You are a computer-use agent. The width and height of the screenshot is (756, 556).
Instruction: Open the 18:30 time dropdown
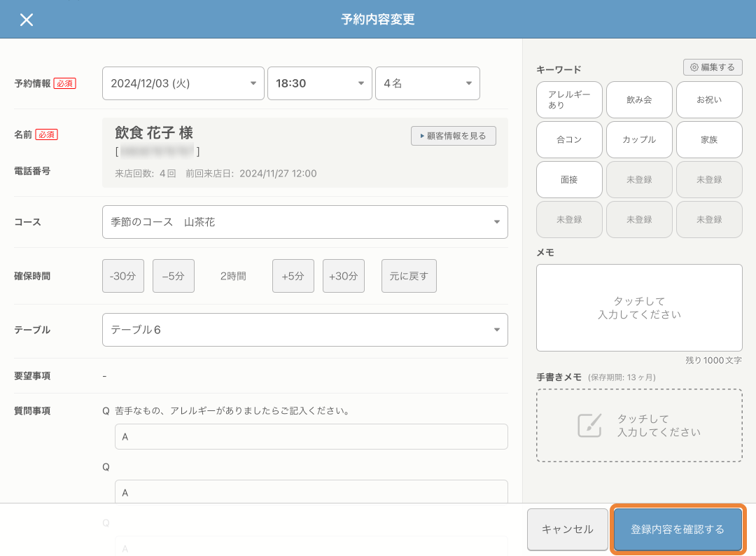319,83
